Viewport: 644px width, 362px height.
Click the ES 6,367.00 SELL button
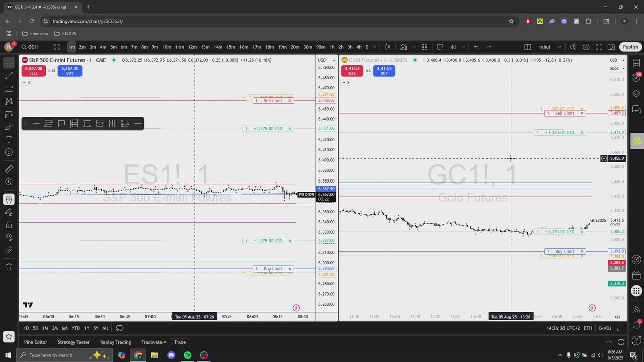coord(33,71)
